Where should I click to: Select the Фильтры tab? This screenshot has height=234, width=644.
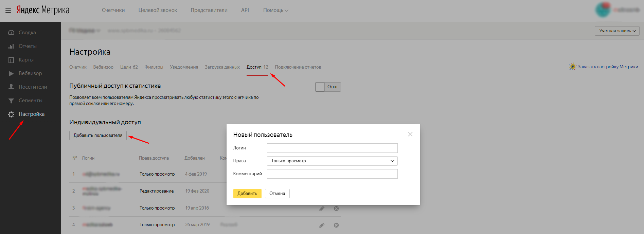pyautogui.click(x=154, y=67)
